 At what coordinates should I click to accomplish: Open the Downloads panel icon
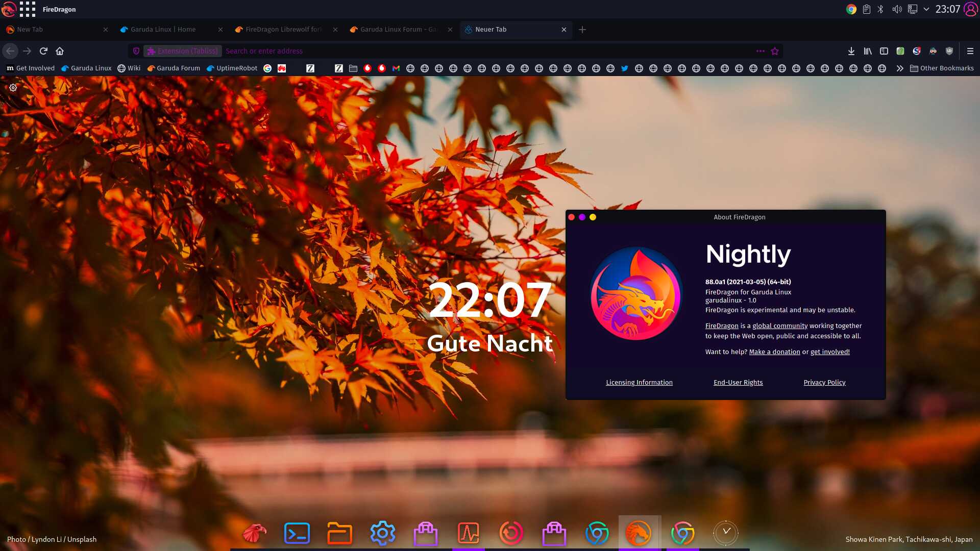pos(851,51)
